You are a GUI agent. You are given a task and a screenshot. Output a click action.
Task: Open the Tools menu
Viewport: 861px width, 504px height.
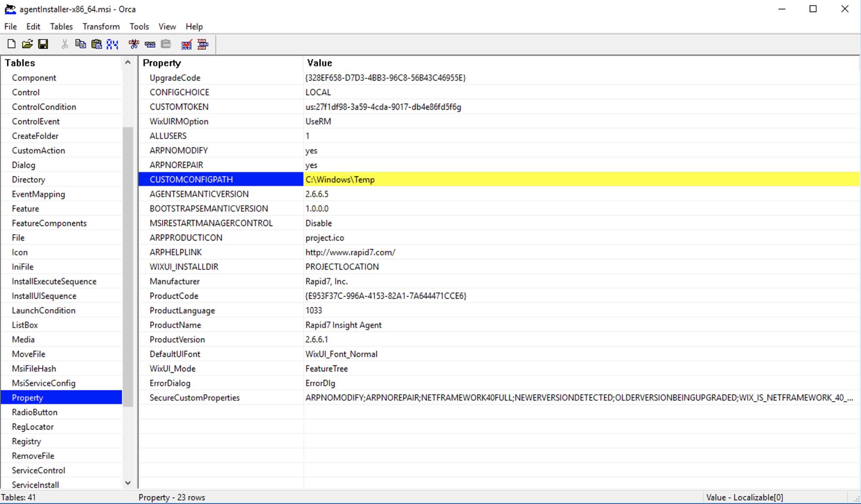pos(139,27)
